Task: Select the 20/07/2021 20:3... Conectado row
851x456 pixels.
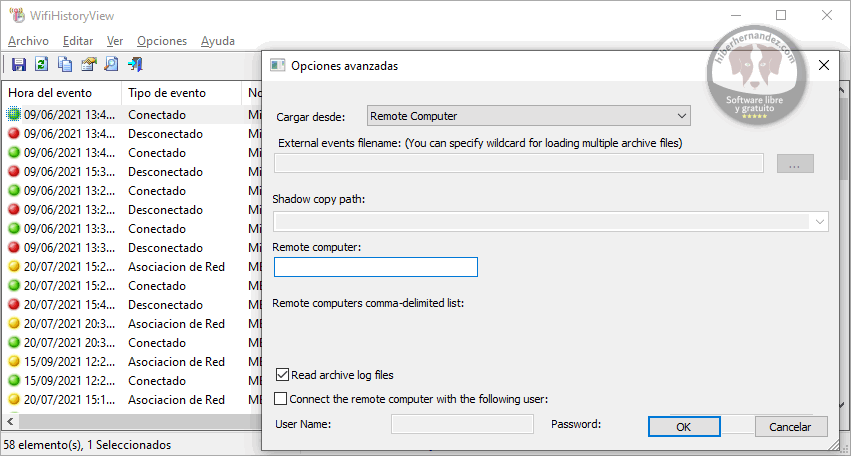Action: tap(133, 343)
